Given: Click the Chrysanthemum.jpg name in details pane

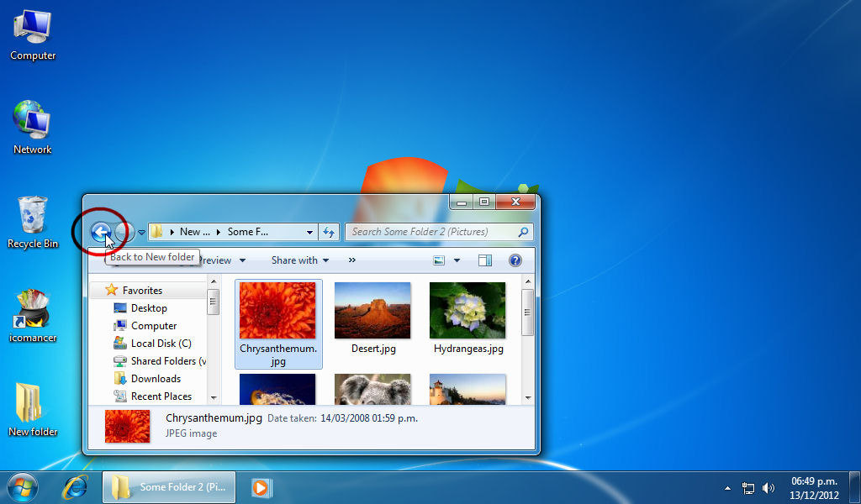Looking at the screenshot, I should [214, 417].
